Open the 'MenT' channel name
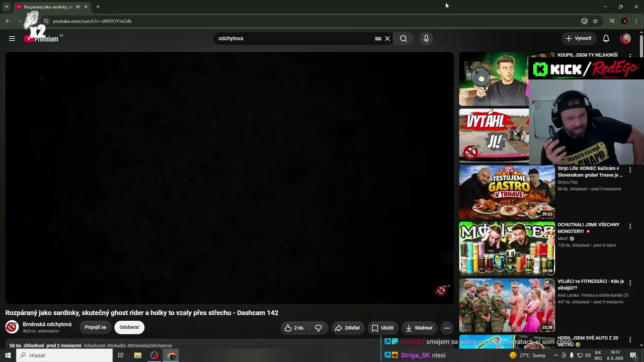 tap(562, 239)
